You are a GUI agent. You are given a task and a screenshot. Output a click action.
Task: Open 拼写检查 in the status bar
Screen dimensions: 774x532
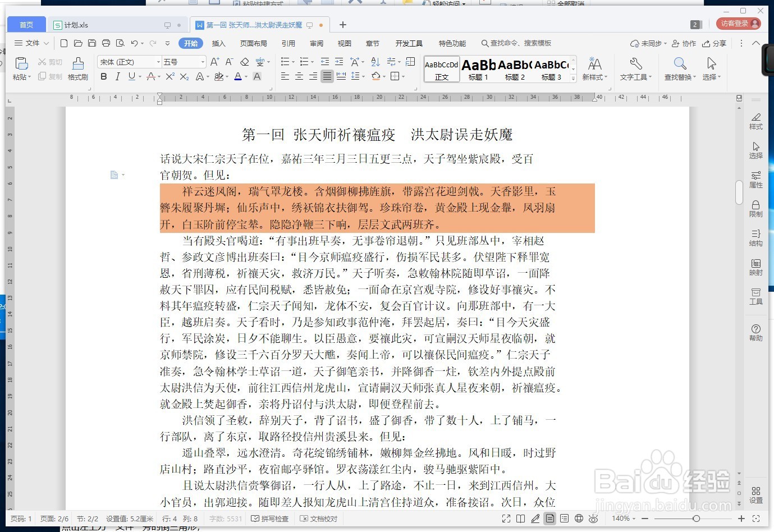pos(270,519)
